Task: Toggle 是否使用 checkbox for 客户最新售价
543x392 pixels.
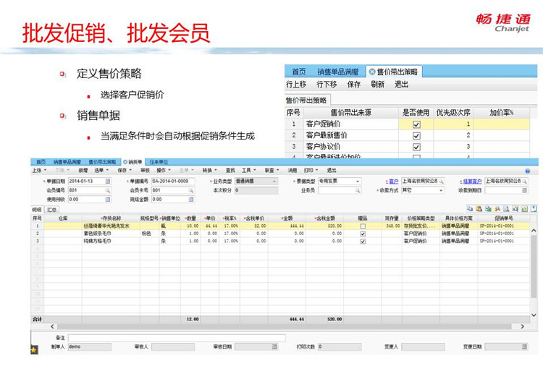Action: point(416,136)
